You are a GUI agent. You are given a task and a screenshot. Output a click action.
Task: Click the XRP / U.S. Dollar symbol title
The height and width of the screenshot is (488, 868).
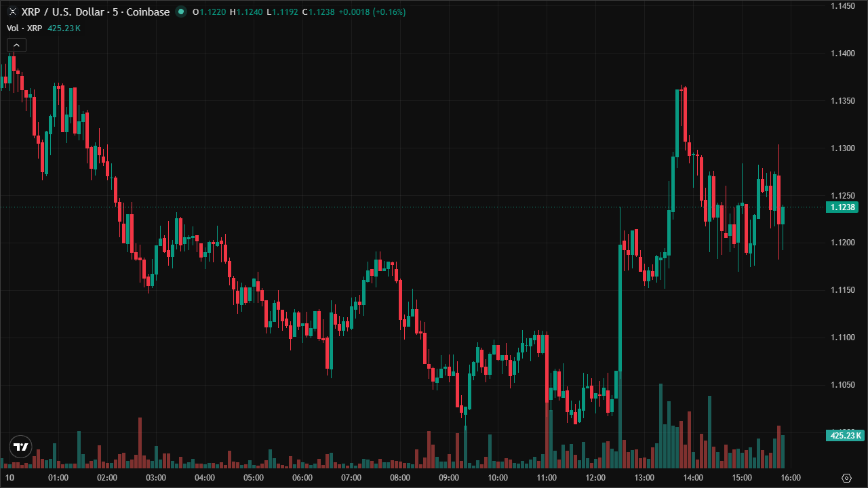point(96,12)
